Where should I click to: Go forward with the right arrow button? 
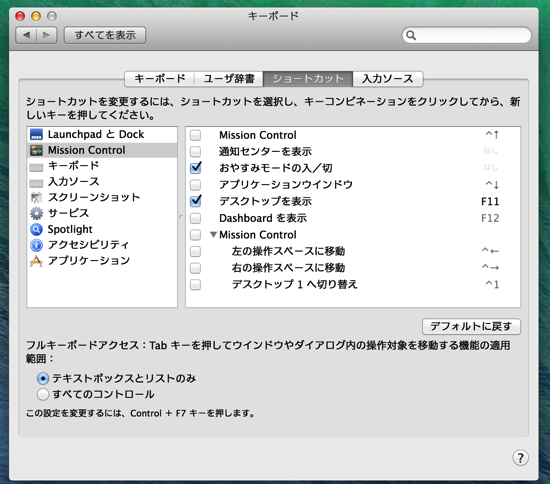pyautogui.click(x=46, y=35)
